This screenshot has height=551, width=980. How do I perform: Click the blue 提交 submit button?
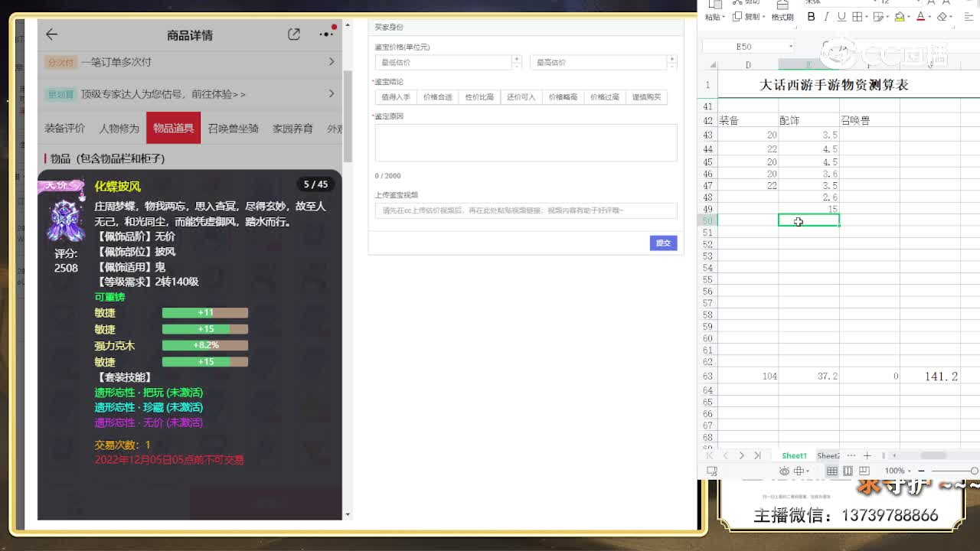(x=663, y=243)
